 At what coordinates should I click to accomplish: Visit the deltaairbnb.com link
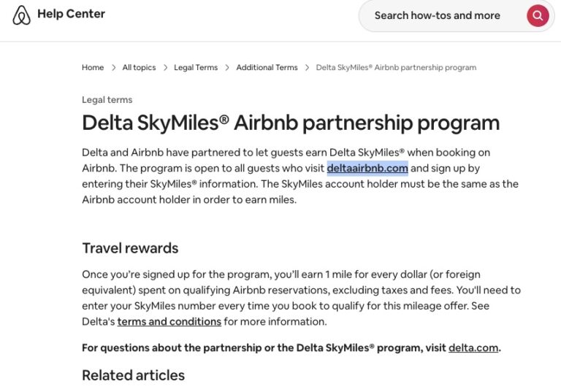tap(367, 169)
